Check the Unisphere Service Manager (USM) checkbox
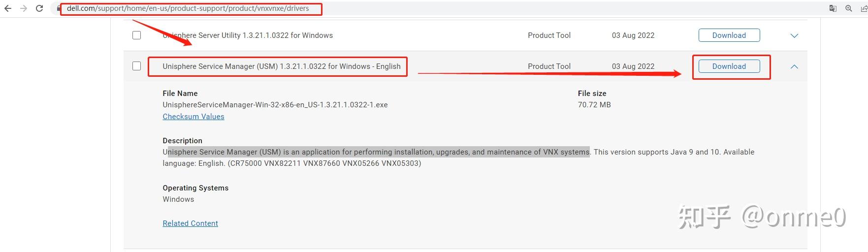 137,66
